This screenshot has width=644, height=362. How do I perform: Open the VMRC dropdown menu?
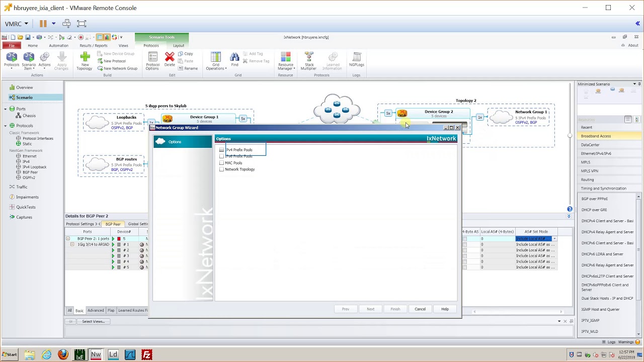tap(17, 24)
